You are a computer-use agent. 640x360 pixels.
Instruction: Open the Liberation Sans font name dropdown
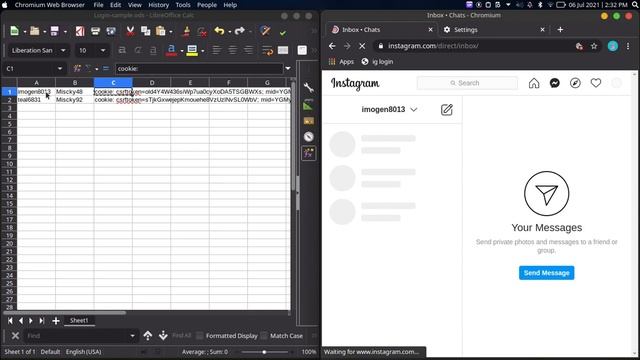point(63,50)
